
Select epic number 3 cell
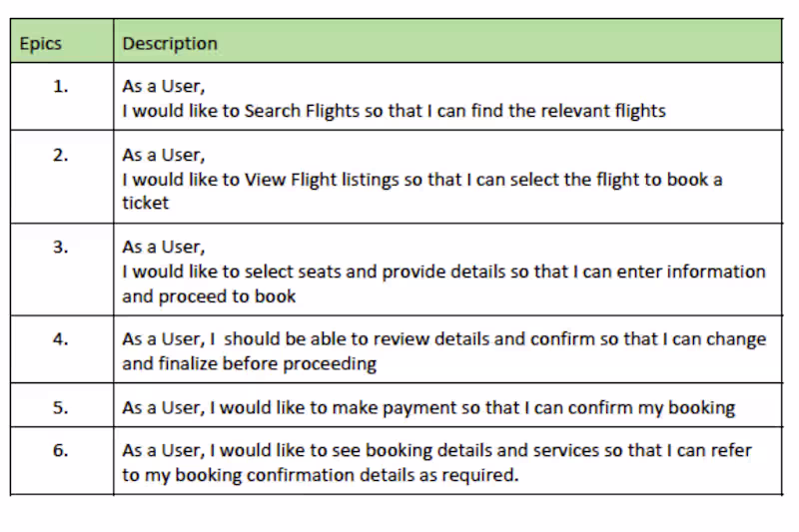point(61,248)
